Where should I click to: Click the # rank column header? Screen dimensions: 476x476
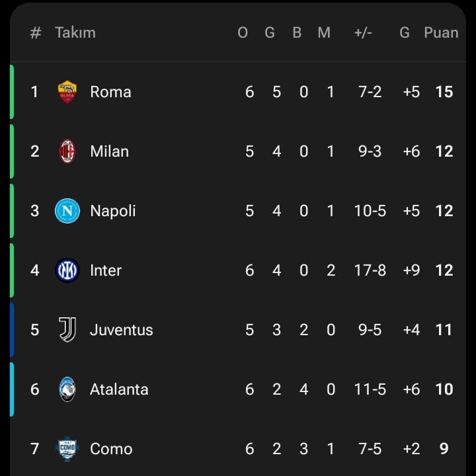[36, 32]
